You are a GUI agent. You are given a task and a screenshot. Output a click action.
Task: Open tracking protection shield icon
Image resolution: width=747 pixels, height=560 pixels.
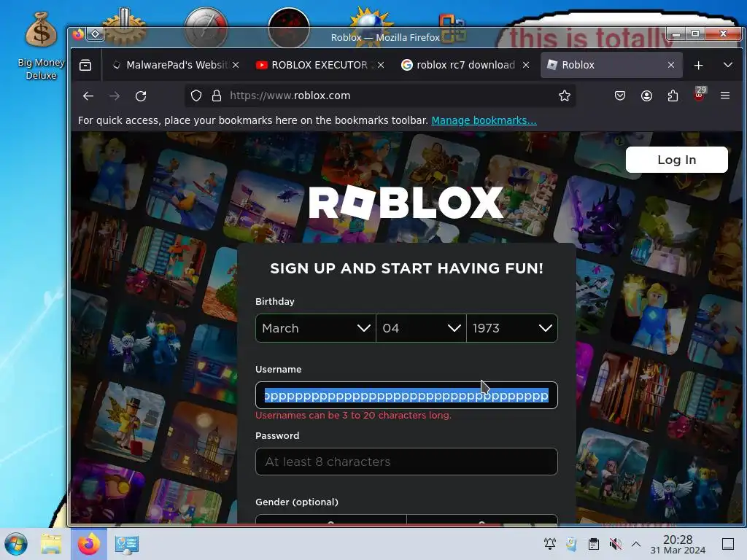pyautogui.click(x=196, y=96)
